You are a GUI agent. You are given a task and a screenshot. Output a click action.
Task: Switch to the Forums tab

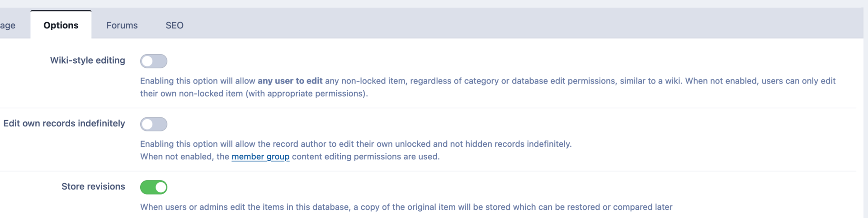tap(122, 25)
